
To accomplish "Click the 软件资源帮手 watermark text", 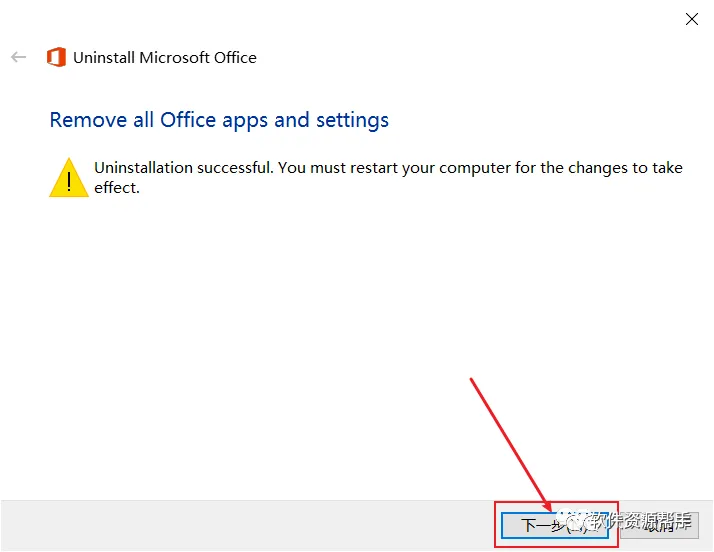I will 642,521.
